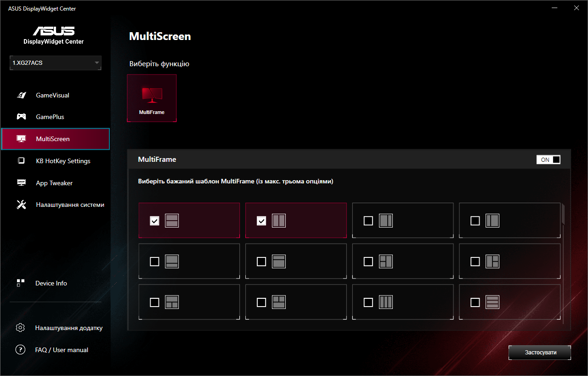Click the MultiScreen page heading

(160, 36)
